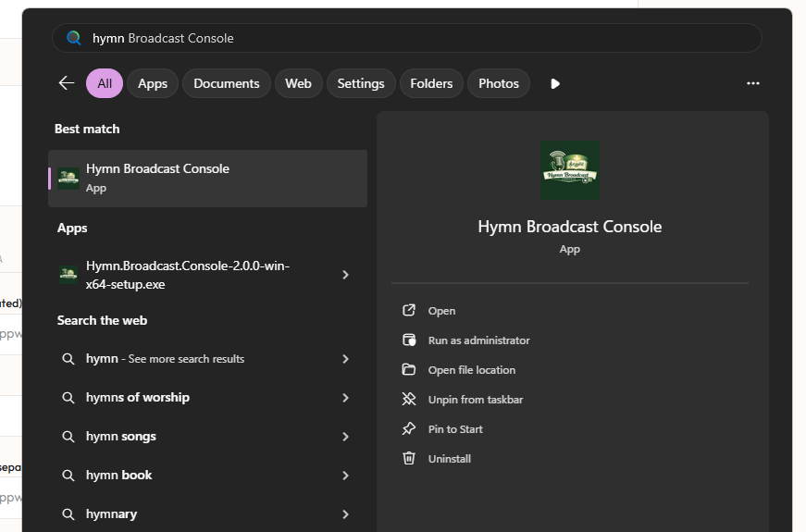Click the Open action's external-link icon
The height and width of the screenshot is (532, 806).
pos(409,310)
